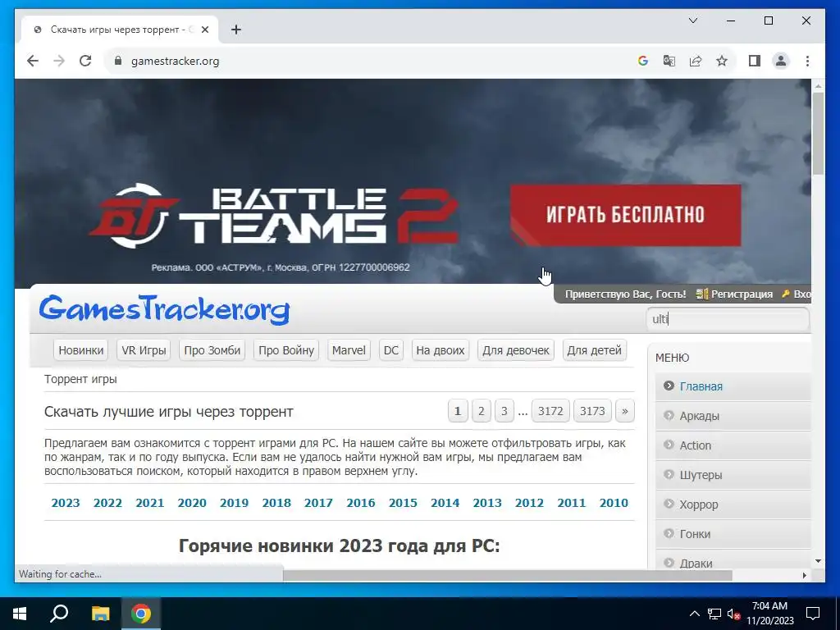Open a new tab with plus button
The height and width of the screenshot is (630, 840).
point(236,30)
